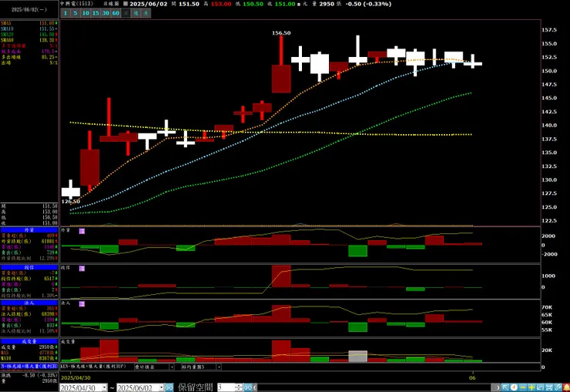This screenshot has height=392, width=570.
Task: Switch to 10-minute period
Action: (x=85, y=13)
